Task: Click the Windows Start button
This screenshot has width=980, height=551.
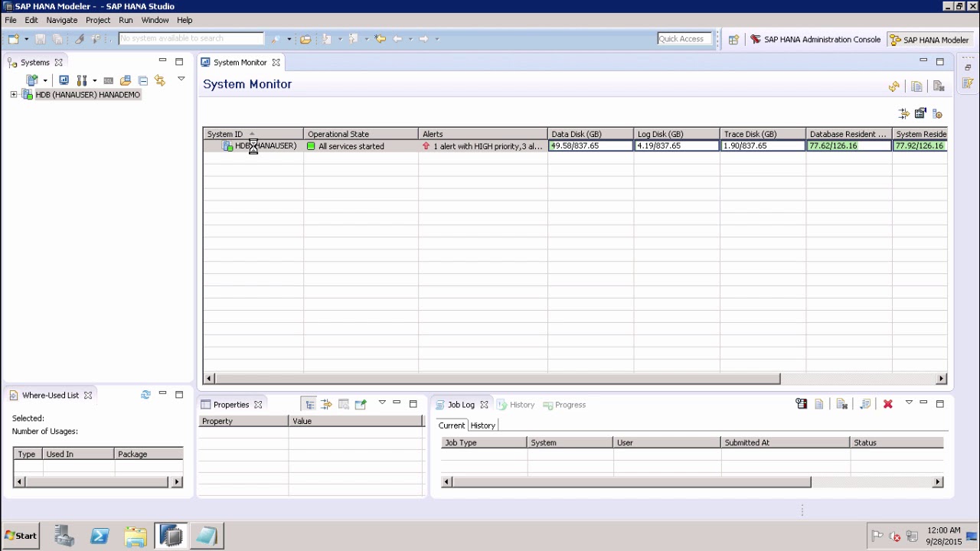Action: click(21, 536)
